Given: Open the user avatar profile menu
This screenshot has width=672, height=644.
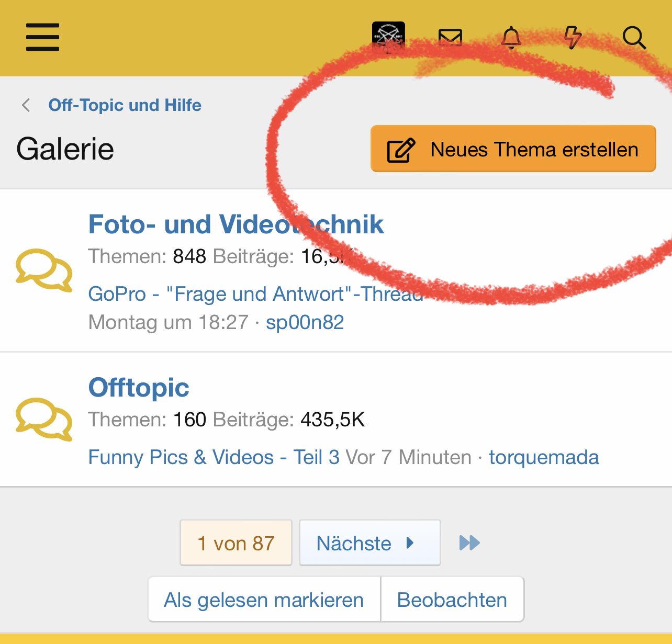Looking at the screenshot, I should point(388,38).
